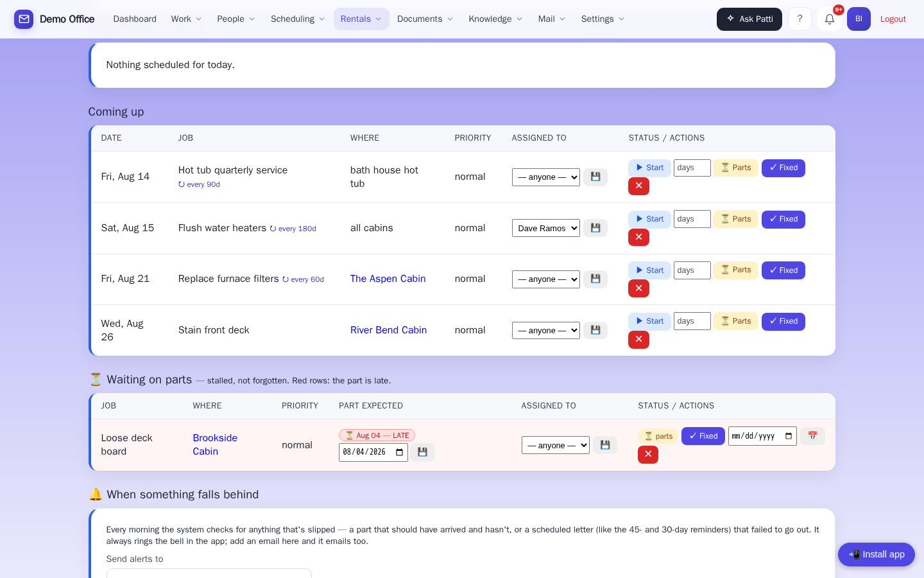Click the question mark help button
This screenshot has height=578, width=924.
click(x=800, y=19)
